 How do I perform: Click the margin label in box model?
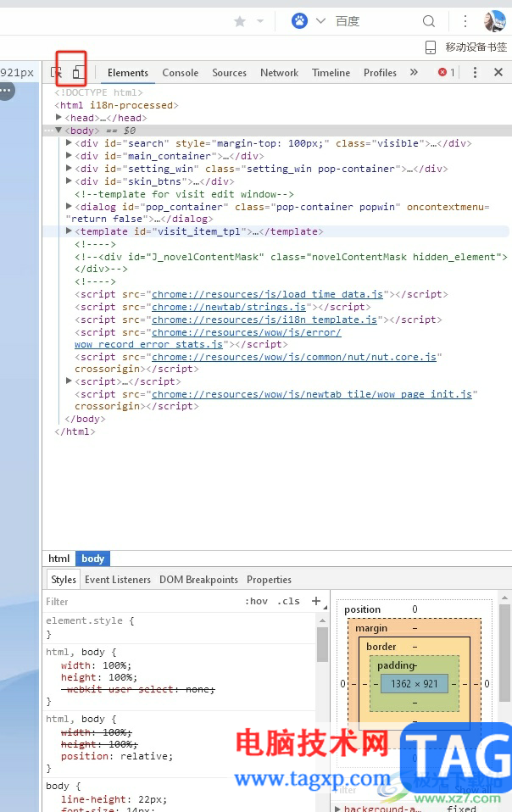point(371,628)
